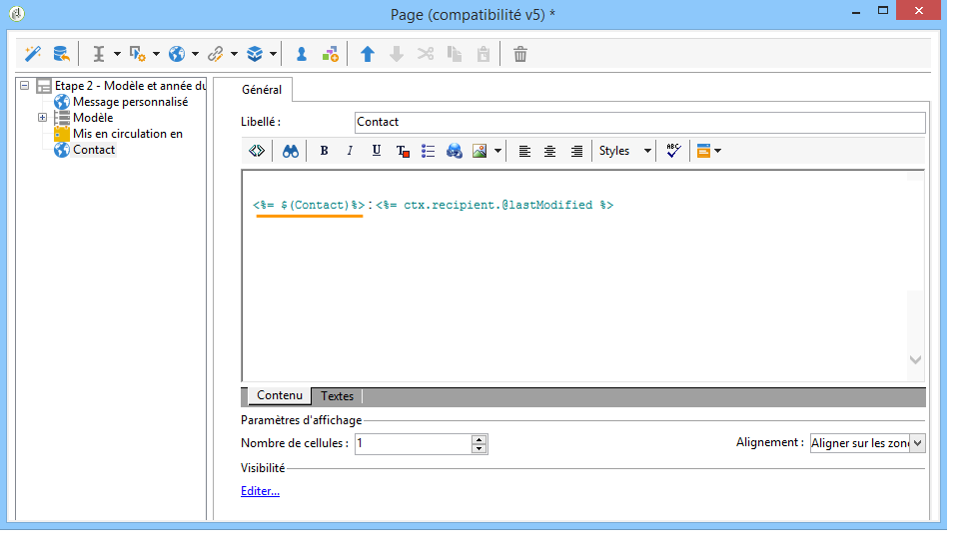
Task: Minimize the Page window
Action: [x=856, y=11]
